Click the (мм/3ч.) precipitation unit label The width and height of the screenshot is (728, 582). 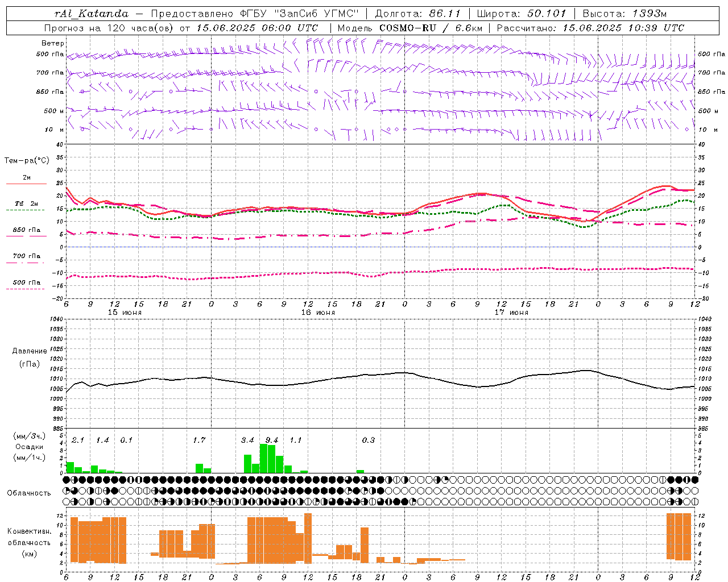(30, 436)
